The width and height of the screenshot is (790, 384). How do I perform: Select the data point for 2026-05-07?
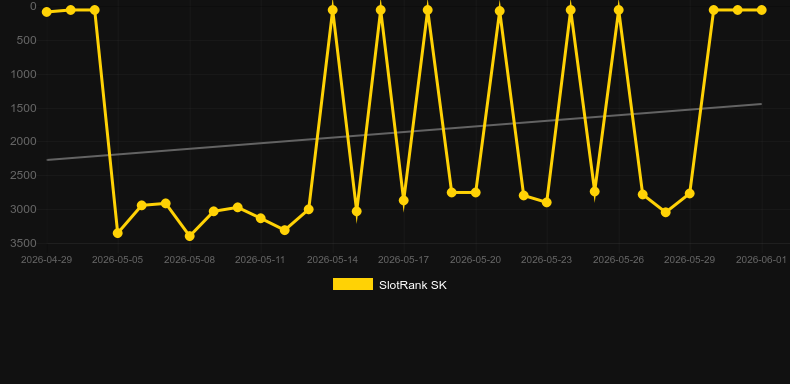point(166,203)
